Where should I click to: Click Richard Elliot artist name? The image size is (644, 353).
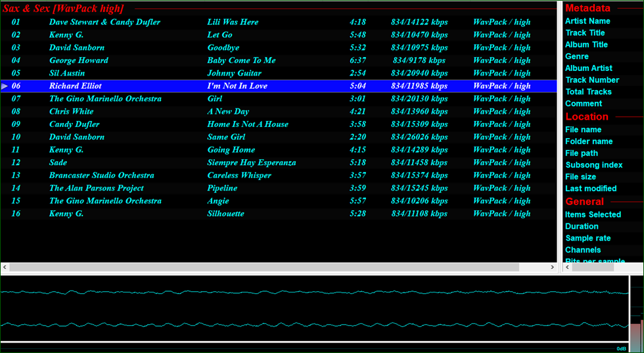[75, 86]
